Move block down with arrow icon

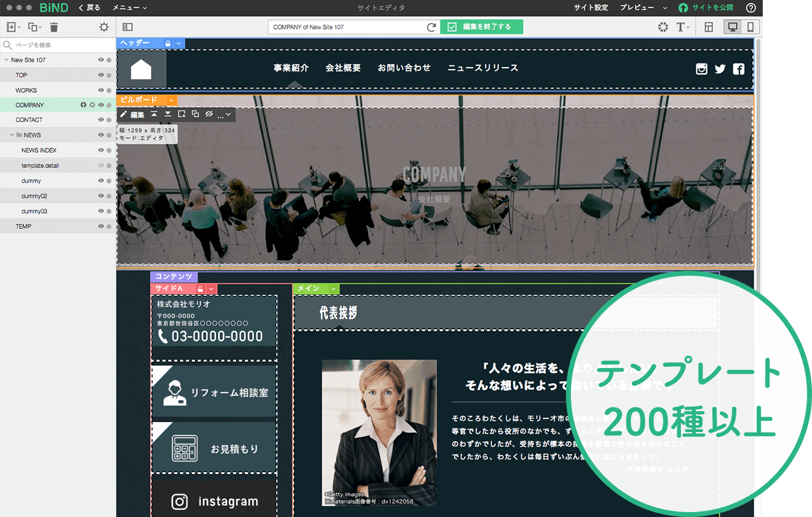point(167,114)
